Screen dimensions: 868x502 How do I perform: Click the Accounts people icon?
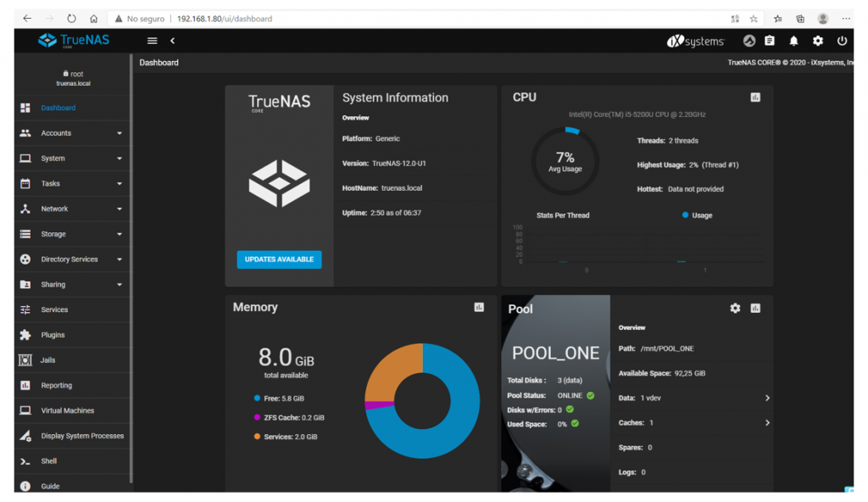tap(25, 133)
